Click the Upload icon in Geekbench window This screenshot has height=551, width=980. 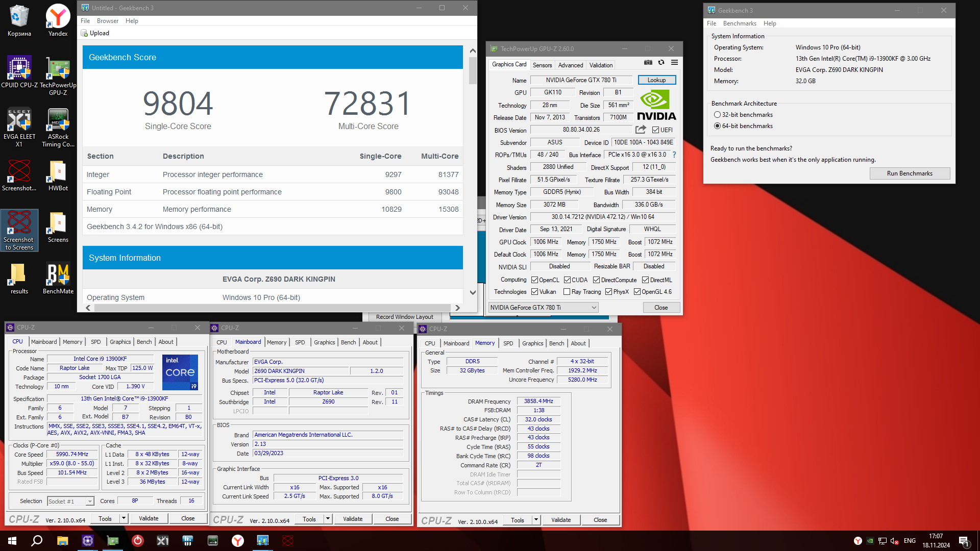tap(84, 33)
